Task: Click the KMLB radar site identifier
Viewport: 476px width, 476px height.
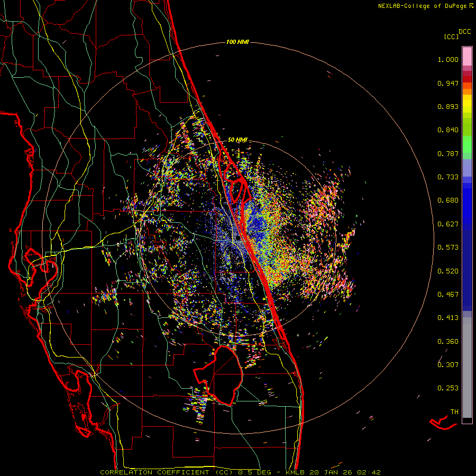Action: (295, 472)
